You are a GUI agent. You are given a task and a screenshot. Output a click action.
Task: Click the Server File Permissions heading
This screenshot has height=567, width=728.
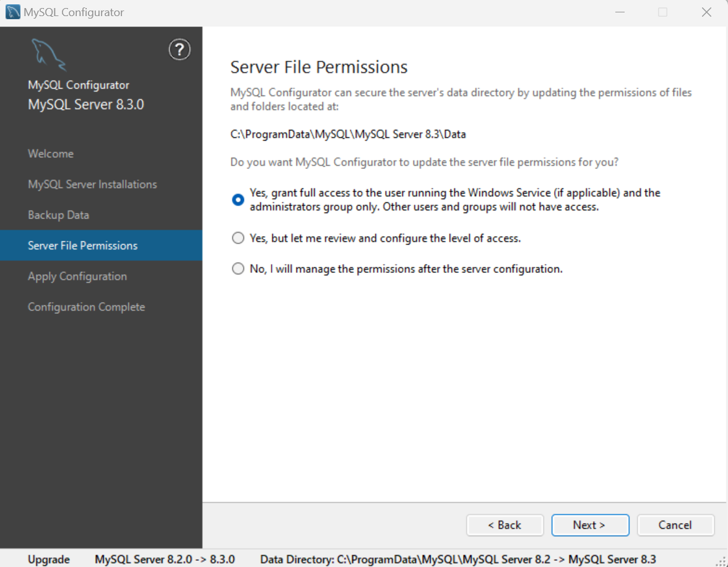point(319,67)
